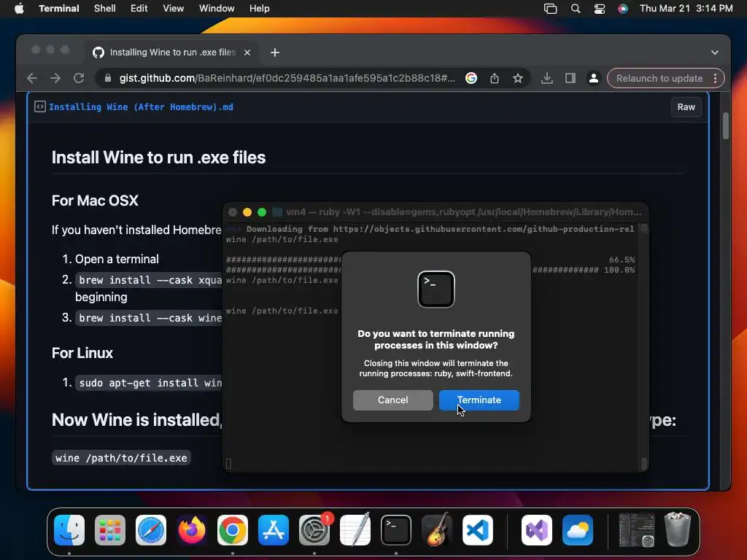This screenshot has width=747, height=560.
Task: Open App Store from the Dock
Action: (x=274, y=530)
